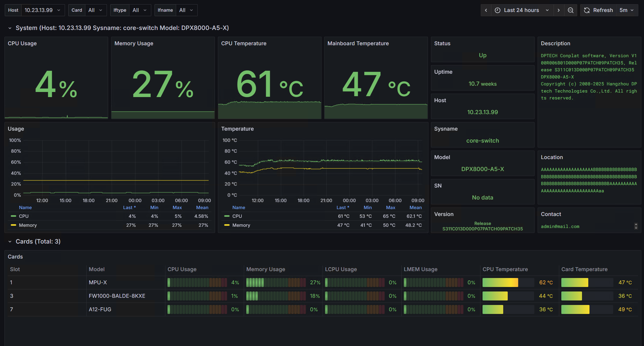Toggle CPU series in Temperature legend
This screenshot has height=346, width=644.
tap(237, 216)
